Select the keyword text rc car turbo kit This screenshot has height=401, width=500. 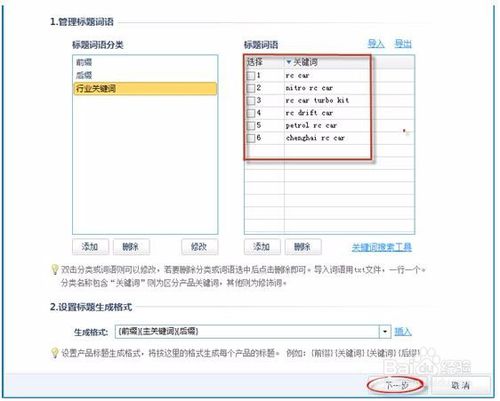tap(317, 100)
